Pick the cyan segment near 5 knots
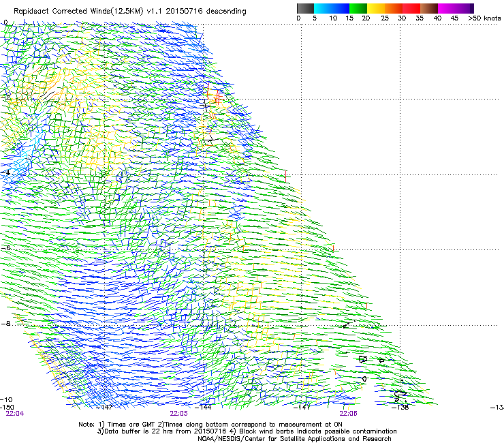This screenshot has width=504, height=443. point(323,8)
